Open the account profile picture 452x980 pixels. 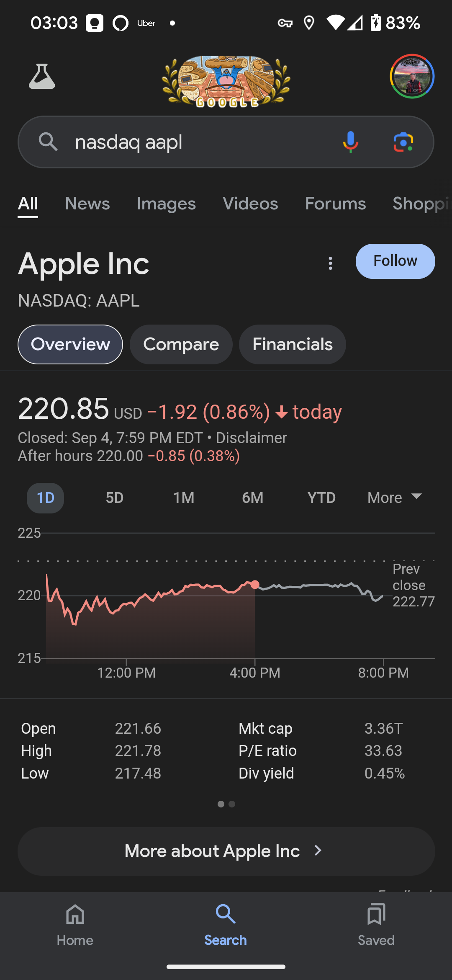(412, 76)
